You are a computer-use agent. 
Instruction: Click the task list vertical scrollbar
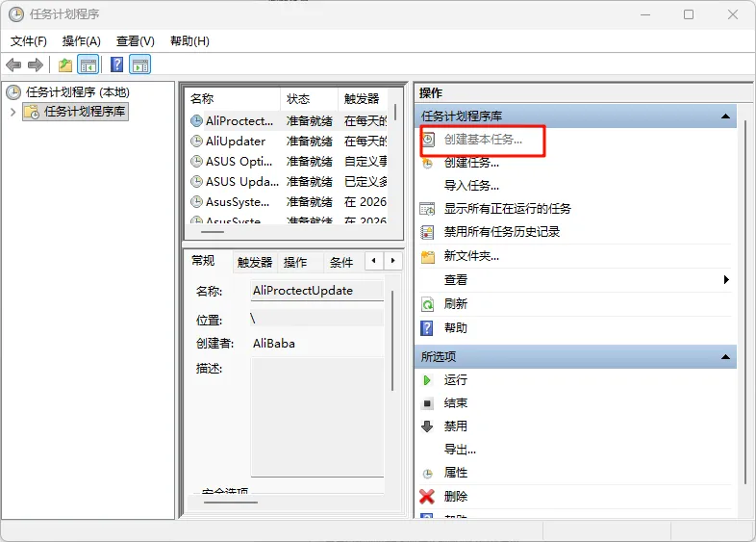click(395, 112)
